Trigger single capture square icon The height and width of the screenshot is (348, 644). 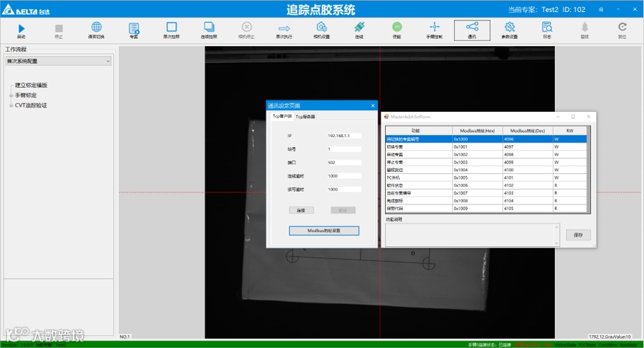coord(171,27)
